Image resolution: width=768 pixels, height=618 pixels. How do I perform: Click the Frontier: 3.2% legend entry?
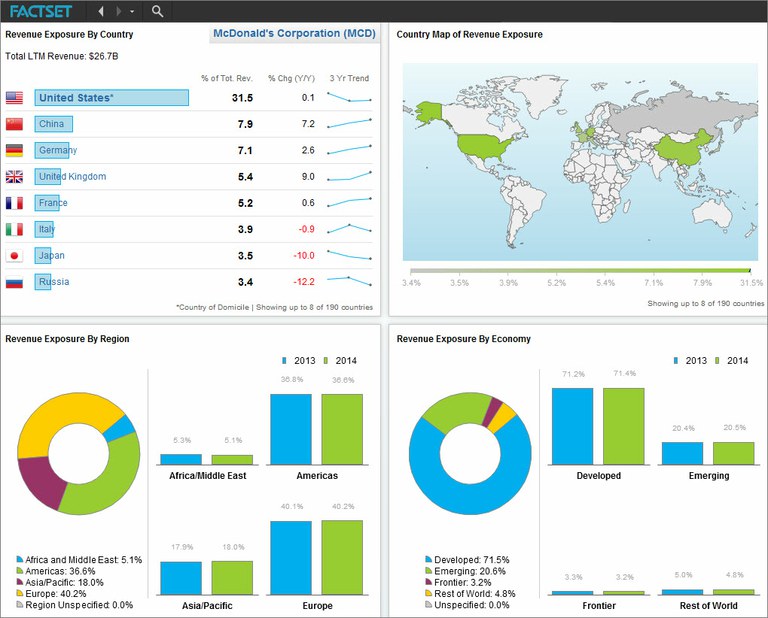click(458, 582)
